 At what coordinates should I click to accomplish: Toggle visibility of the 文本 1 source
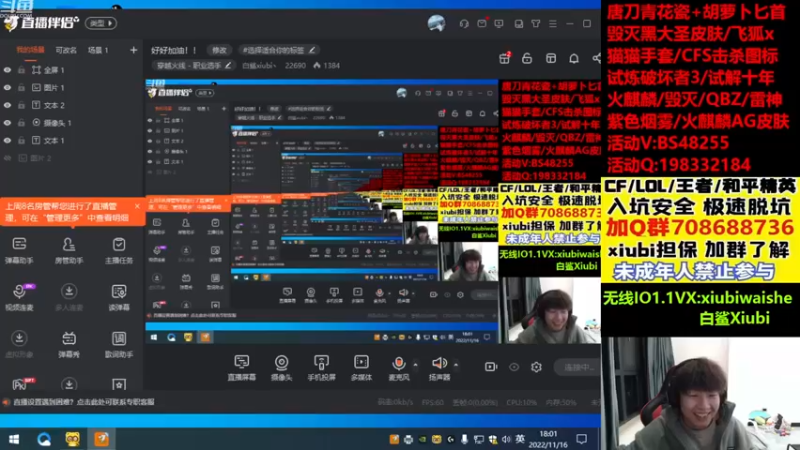7,140
